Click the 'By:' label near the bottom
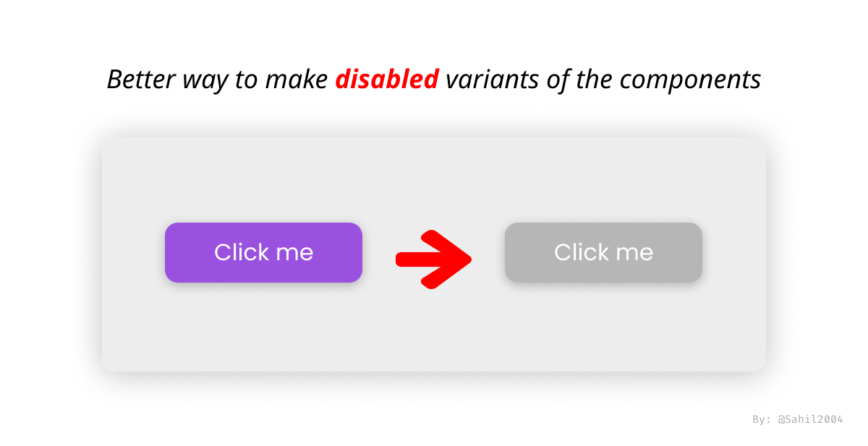868x446 pixels. 761,419
